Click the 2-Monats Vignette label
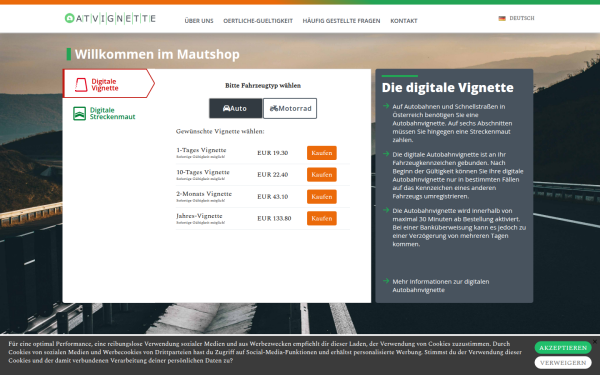The height and width of the screenshot is (375, 600). [x=204, y=194]
